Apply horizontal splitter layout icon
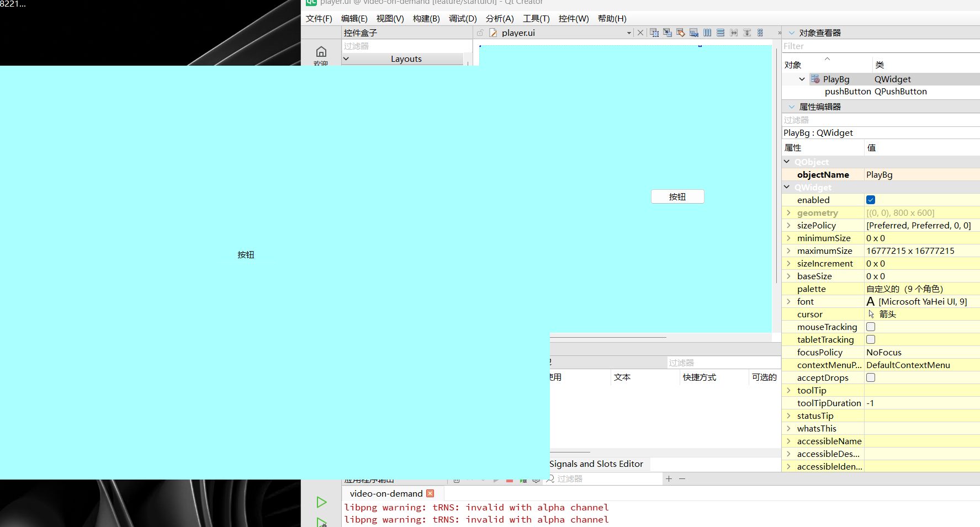Image resolution: width=980 pixels, height=527 pixels. click(734, 33)
